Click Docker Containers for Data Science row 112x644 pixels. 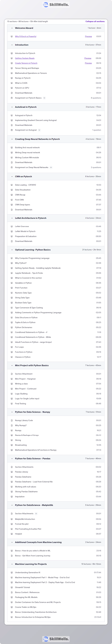tap(56, 602)
